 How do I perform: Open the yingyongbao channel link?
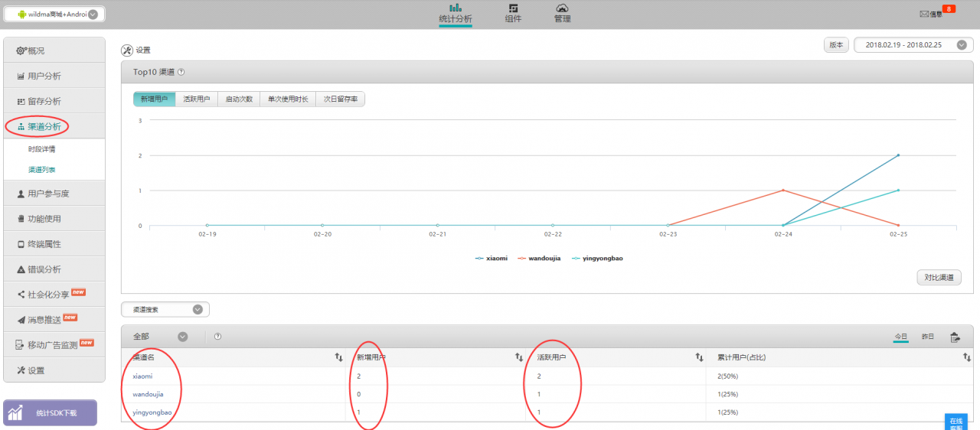tap(152, 412)
